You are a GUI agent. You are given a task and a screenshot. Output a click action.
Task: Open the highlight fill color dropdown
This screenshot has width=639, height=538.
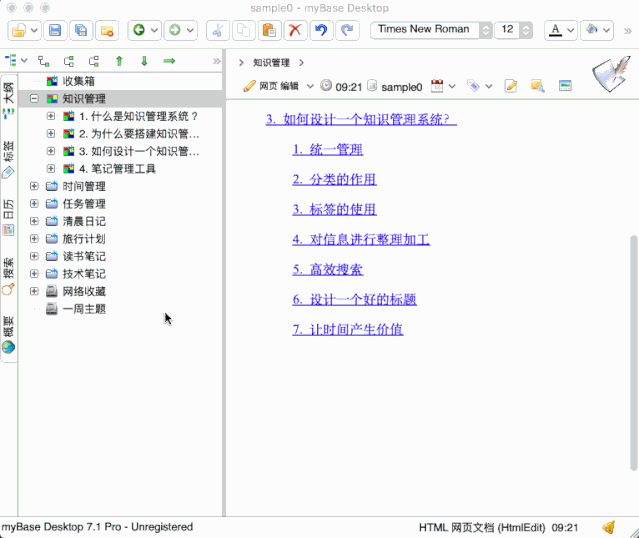click(606, 30)
